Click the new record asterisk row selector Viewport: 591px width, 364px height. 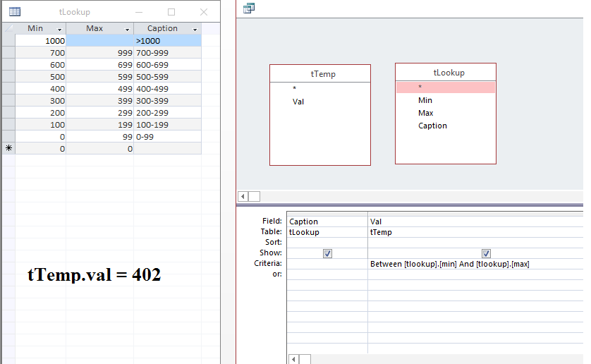[8, 149]
